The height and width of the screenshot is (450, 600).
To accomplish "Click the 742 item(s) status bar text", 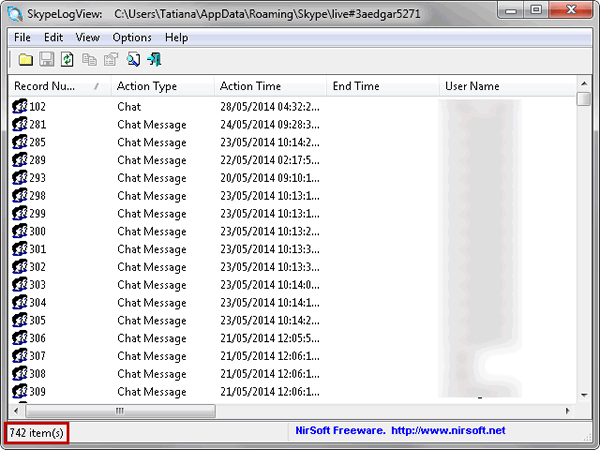I will coord(36,433).
